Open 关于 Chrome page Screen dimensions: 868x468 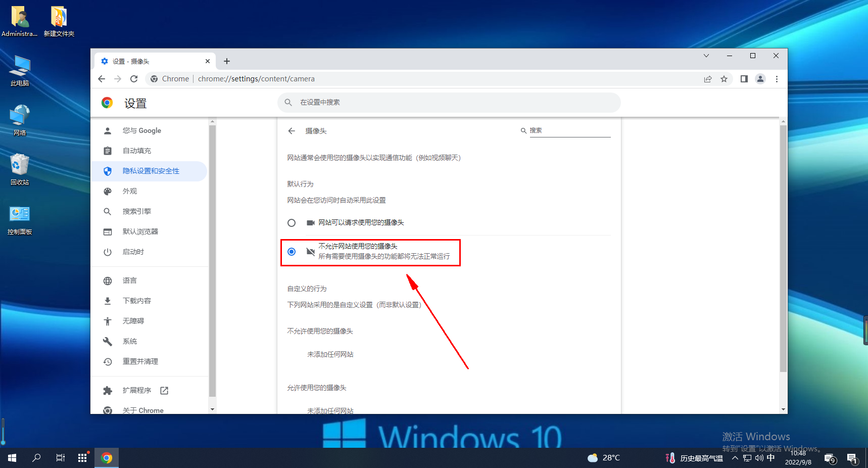coord(143,410)
